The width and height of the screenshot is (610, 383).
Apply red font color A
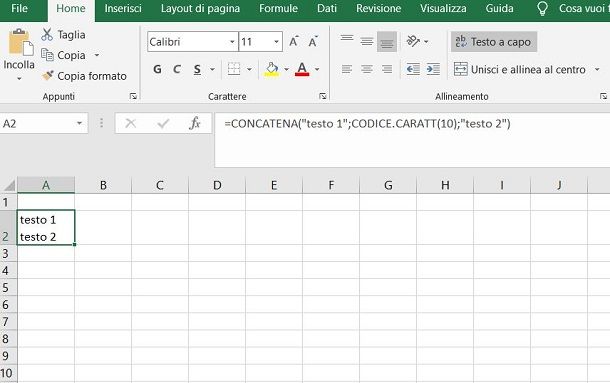(302, 69)
